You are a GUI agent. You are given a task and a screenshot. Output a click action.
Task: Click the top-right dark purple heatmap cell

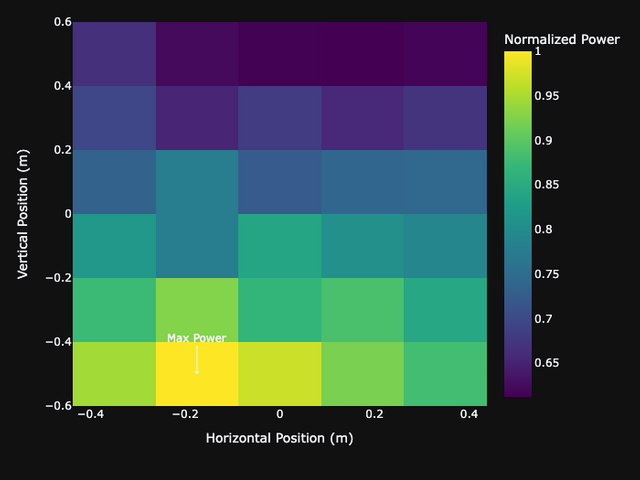pyautogui.click(x=445, y=54)
